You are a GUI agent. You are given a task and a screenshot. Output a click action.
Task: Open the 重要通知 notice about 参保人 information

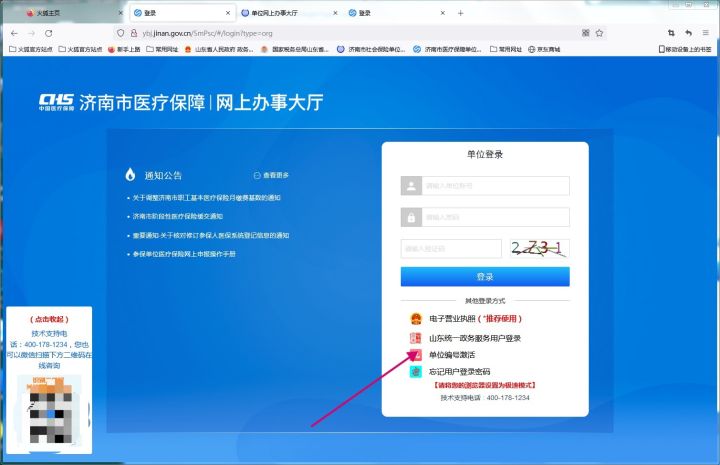(211, 235)
